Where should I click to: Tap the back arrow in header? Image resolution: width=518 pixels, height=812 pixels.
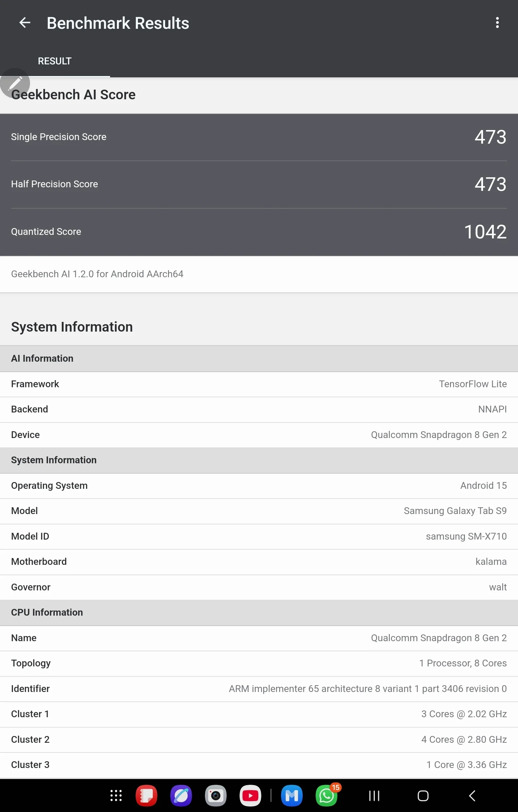click(x=25, y=23)
